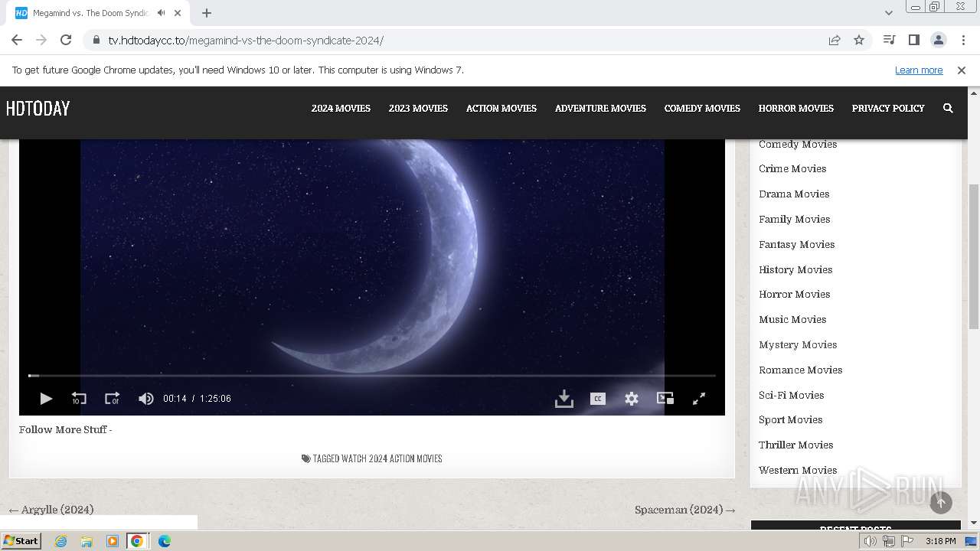980x551 pixels.
Task: Open Chrome profile avatar
Action: (939, 40)
